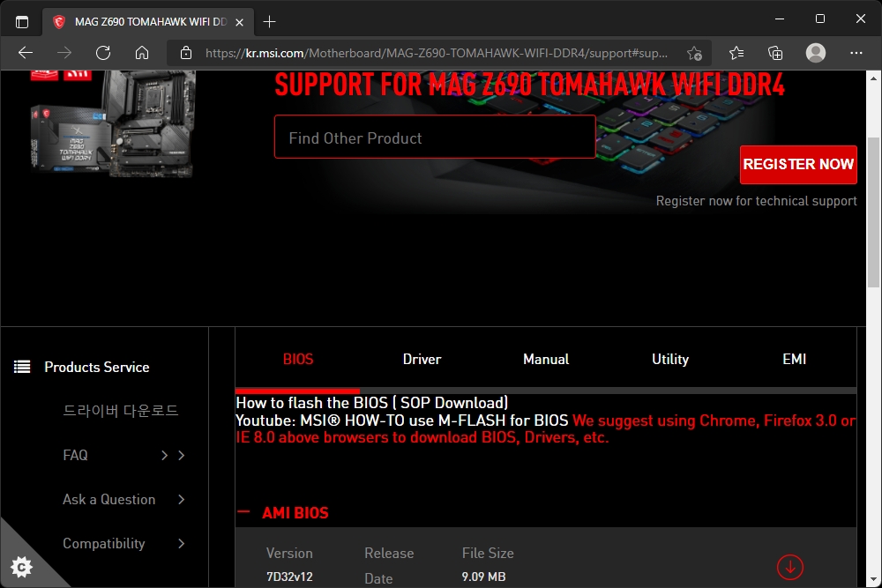
Task: Switch to the EMI tab
Action: 795,359
